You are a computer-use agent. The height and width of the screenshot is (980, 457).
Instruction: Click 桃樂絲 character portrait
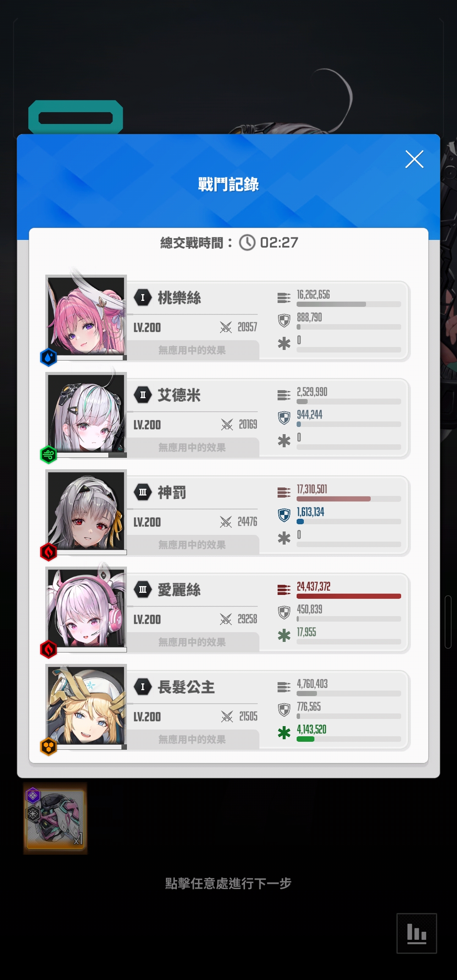pos(86,316)
